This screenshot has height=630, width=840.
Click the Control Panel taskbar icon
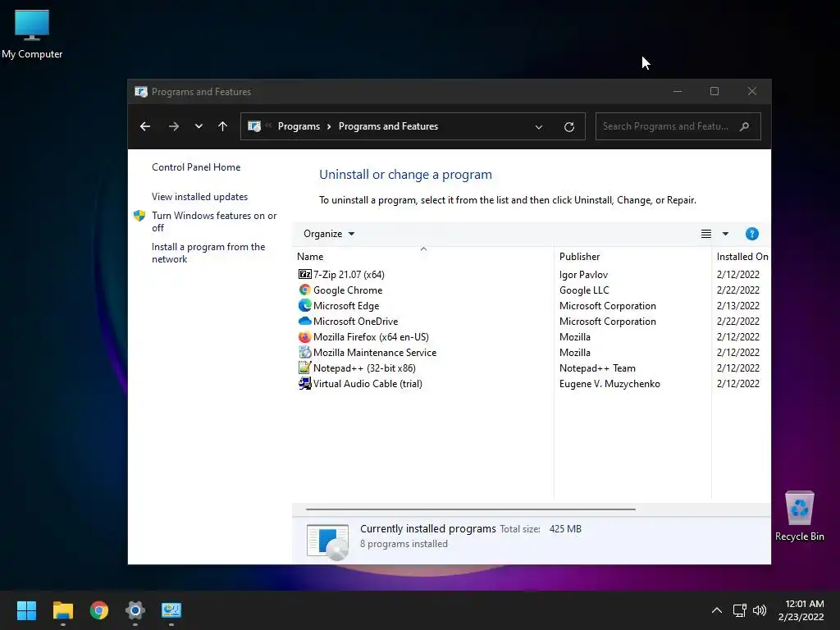(x=171, y=610)
